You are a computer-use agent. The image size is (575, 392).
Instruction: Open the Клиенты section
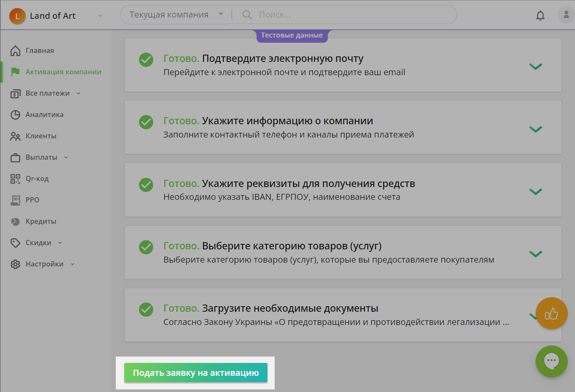(x=41, y=136)
